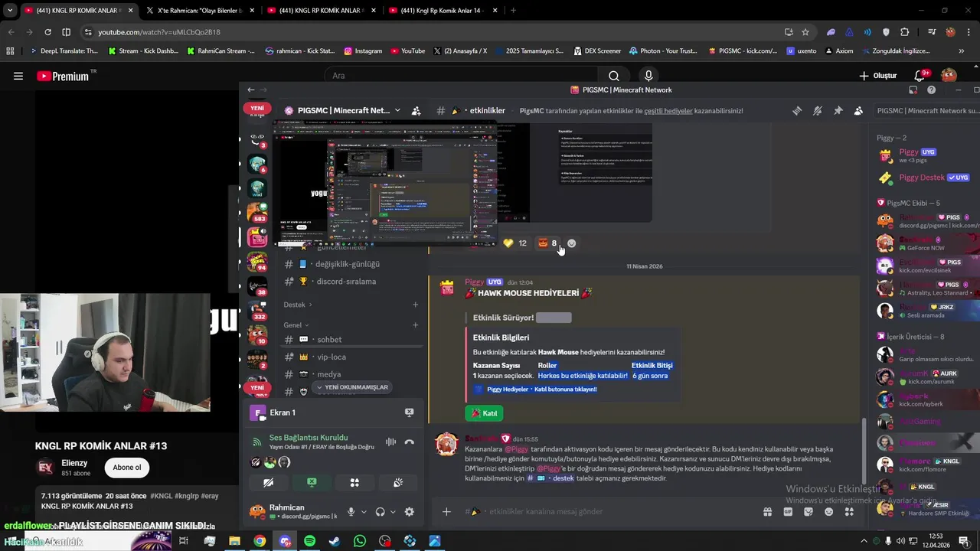Bookmark this page with star icon
The height and width of the screenshot is (551, 980).
pos(805,32)
